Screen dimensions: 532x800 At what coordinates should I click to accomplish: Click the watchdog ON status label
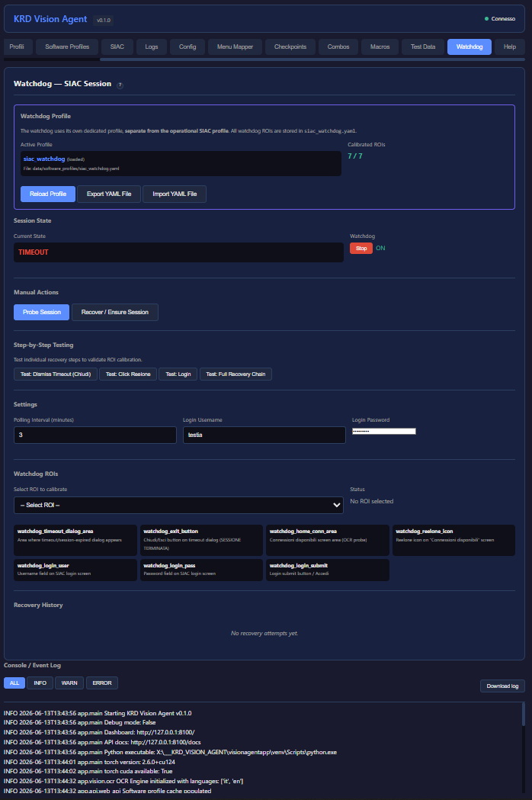(x=380, y=249)
